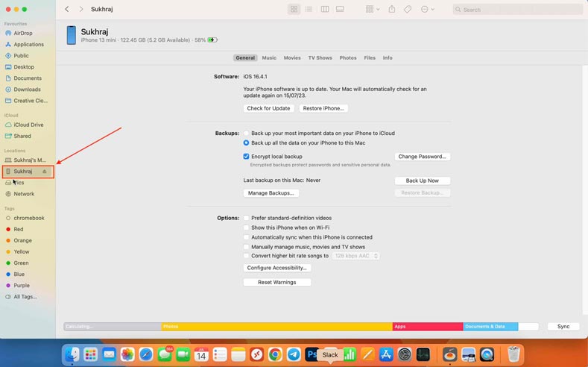Click the red Apps storage segment
The height and width of the screenshot is (367, 588).
coord(428,327)
